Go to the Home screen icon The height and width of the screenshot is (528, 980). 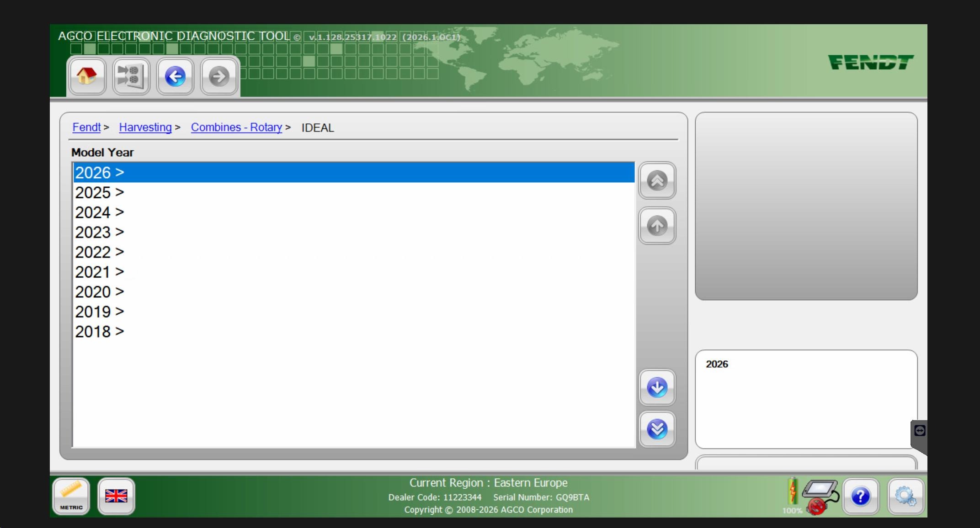pos(87,76)
